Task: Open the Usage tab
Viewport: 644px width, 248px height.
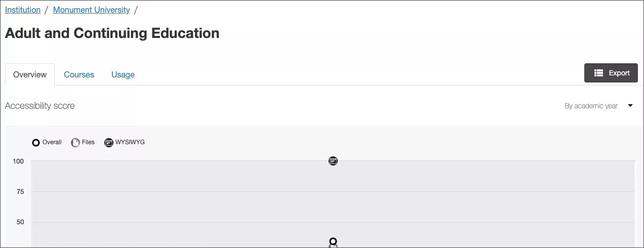Action: click(123, 74)
